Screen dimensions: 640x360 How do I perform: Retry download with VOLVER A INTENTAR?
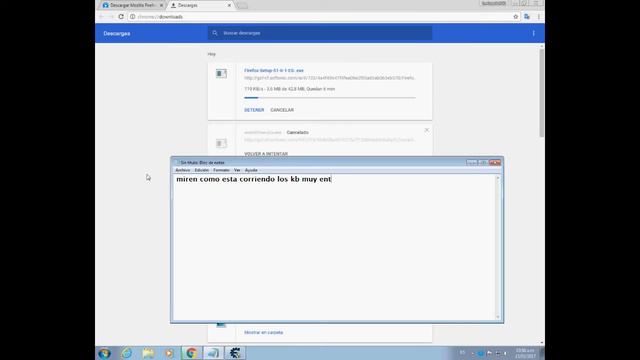266,154
